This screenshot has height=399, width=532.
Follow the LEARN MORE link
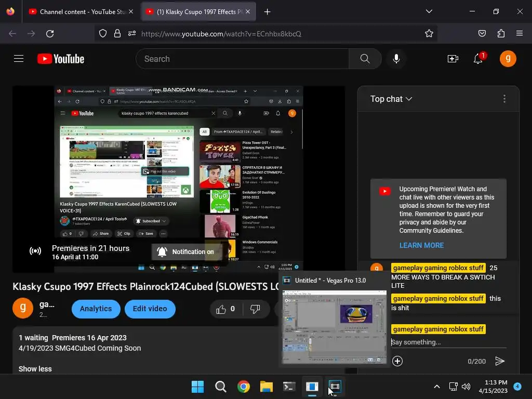(x=421, y=245)
